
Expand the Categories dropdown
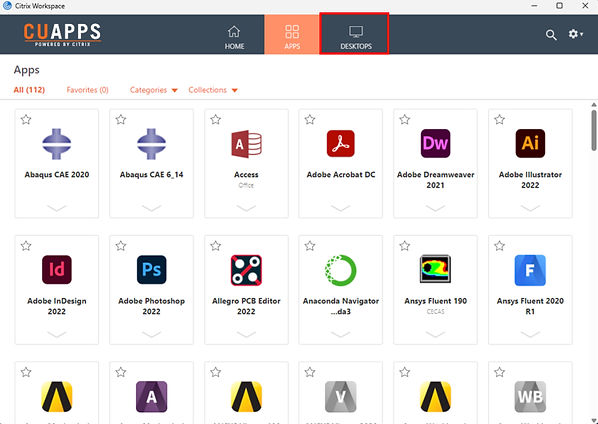(x=153, y=90)
